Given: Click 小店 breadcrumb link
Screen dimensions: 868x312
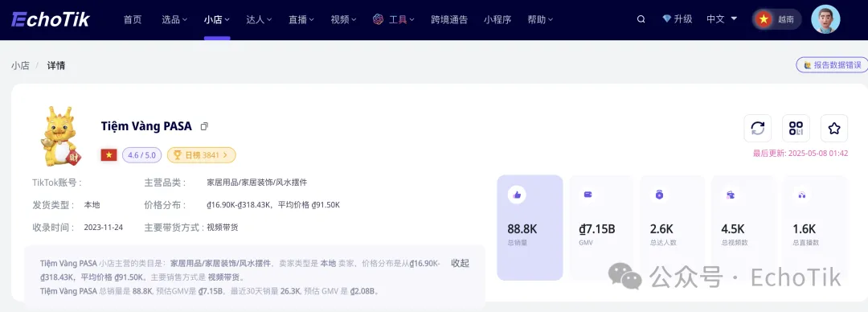Looking at the screenshot, I should [x=20, y=65].
